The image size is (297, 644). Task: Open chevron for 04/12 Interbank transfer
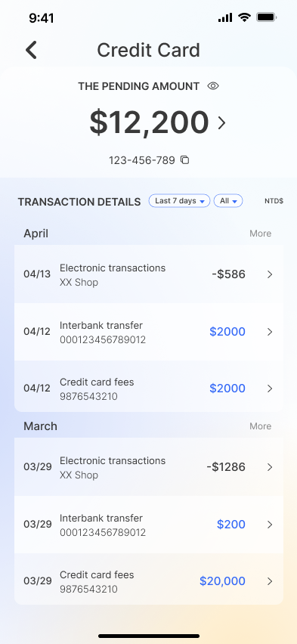[x=270, y=332]
